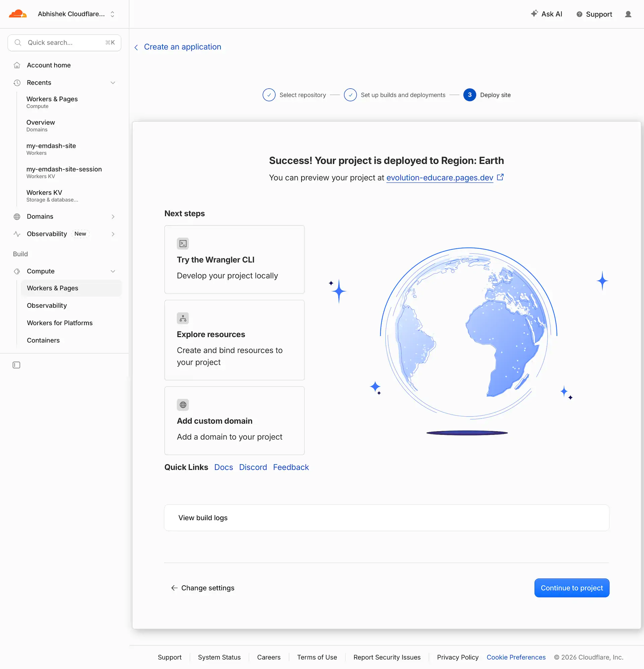Screen dimensions: 644x669
Task: Click the Add custom domain globe icon
Action: click(x=183, y=405)
